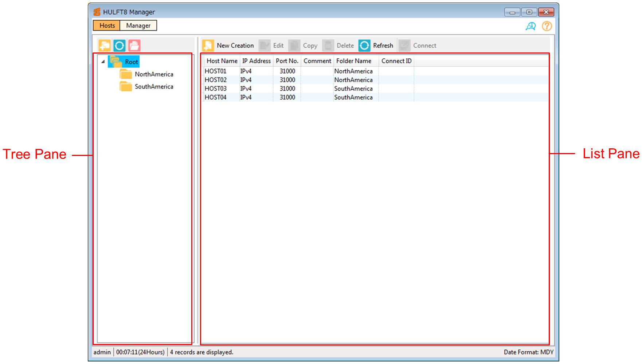Click the Copy toolbar button

(304, 46)
